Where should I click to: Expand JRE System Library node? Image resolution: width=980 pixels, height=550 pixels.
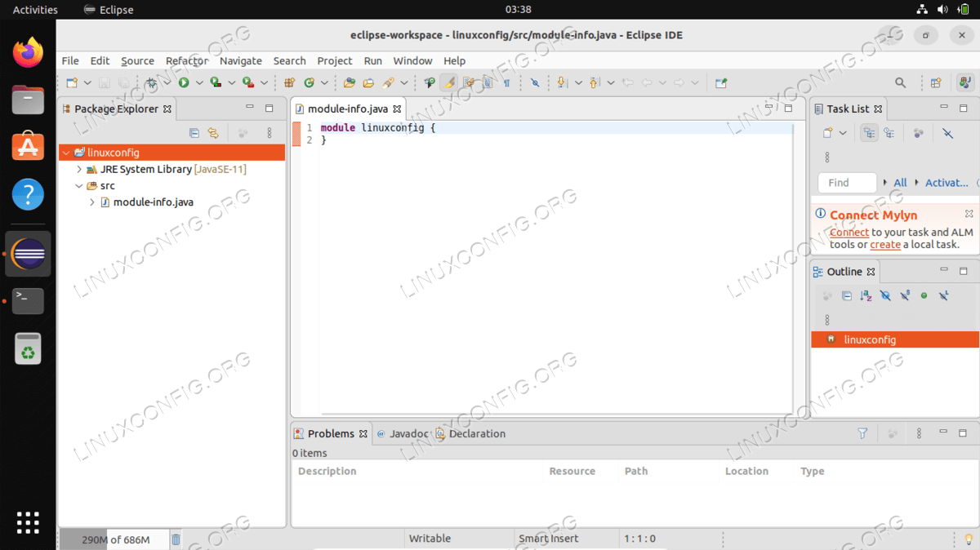[x=79, y=169]
